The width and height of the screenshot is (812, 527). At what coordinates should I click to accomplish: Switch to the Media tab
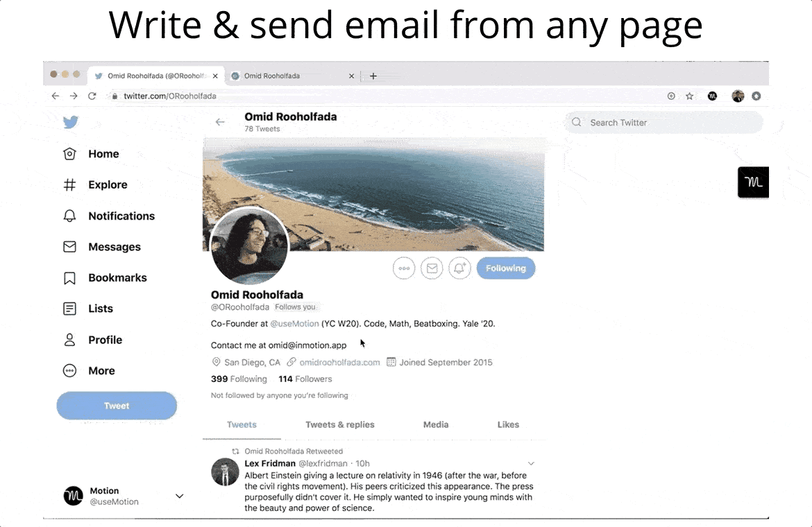tap(436, 424)
